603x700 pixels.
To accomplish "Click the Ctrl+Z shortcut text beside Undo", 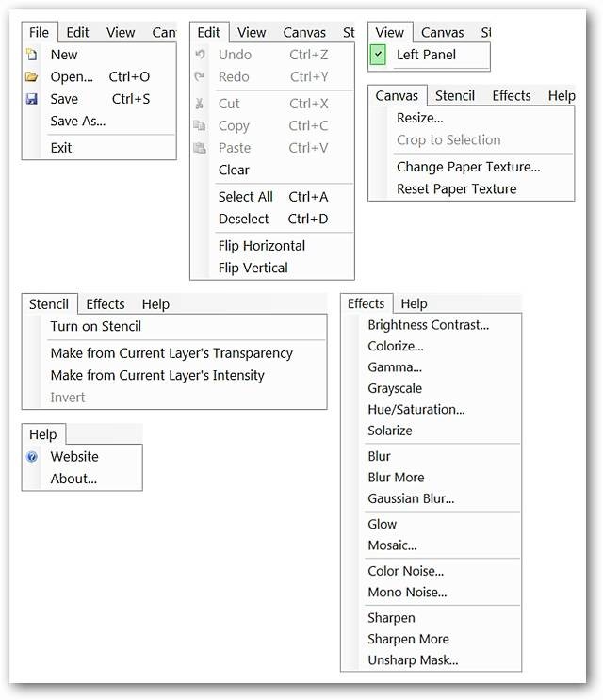I will coord(308,55).
